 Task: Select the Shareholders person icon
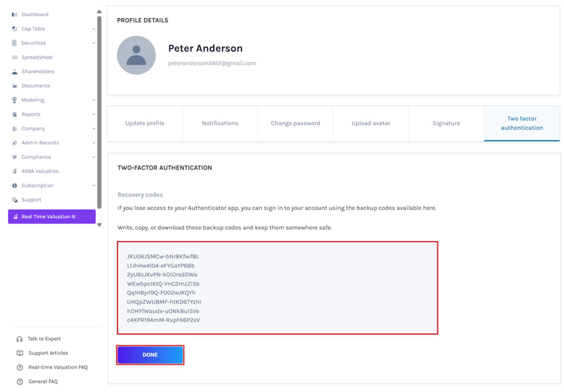[14, 71]
